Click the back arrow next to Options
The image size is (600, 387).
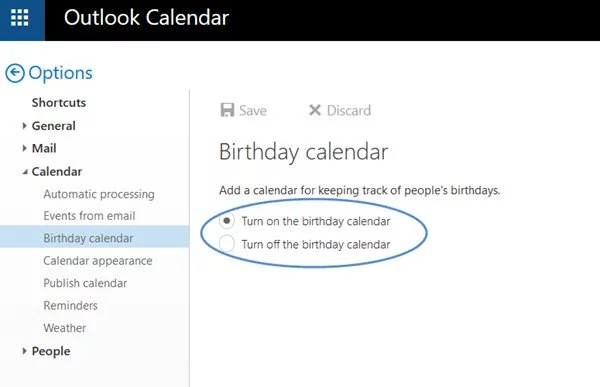pos(15,73)
